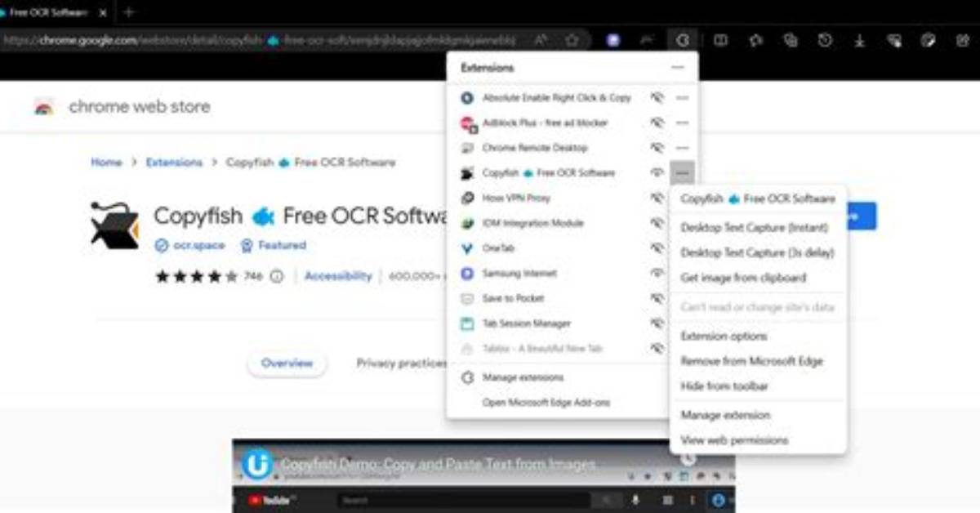The height and width of the screenshot is (513, 980).
Task: Select Desktop Text Capture (Instant)
Action: [x=755, y=228]
